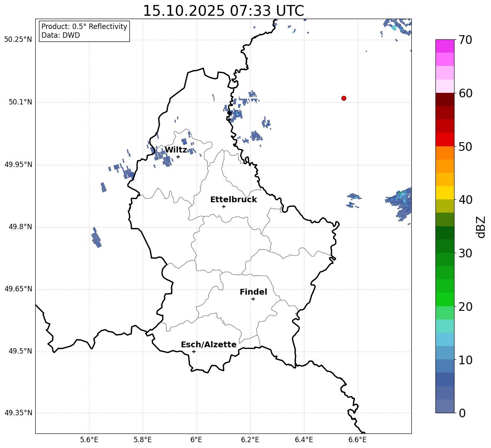Click the 'Product: 0.5° Reflectivity' text

(84, 27)
